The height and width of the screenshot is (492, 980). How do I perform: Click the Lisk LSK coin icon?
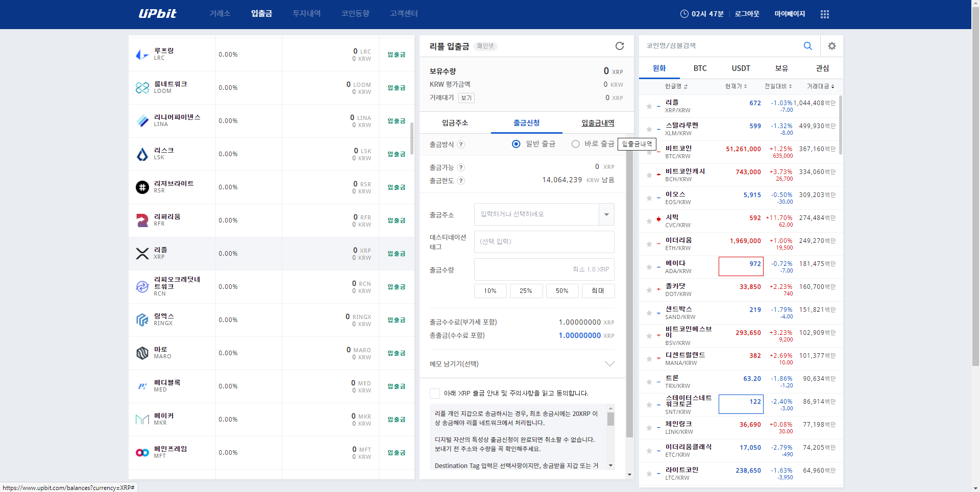tap(142, 154)
